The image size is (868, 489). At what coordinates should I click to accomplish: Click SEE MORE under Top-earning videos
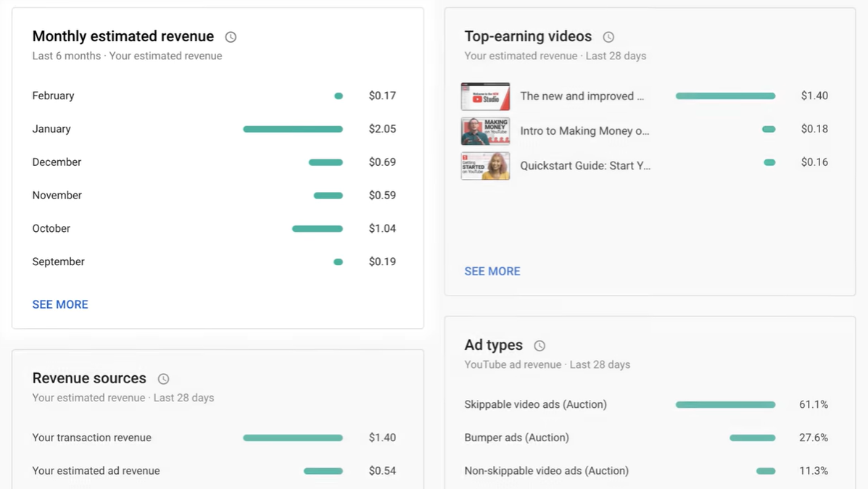pyautogui.click(x=492, y=271)
